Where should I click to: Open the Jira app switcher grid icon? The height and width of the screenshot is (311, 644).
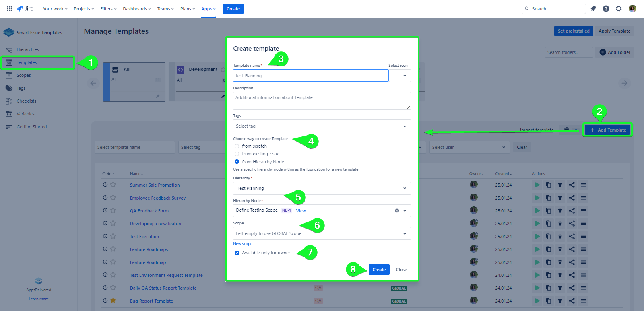[9, 9]
